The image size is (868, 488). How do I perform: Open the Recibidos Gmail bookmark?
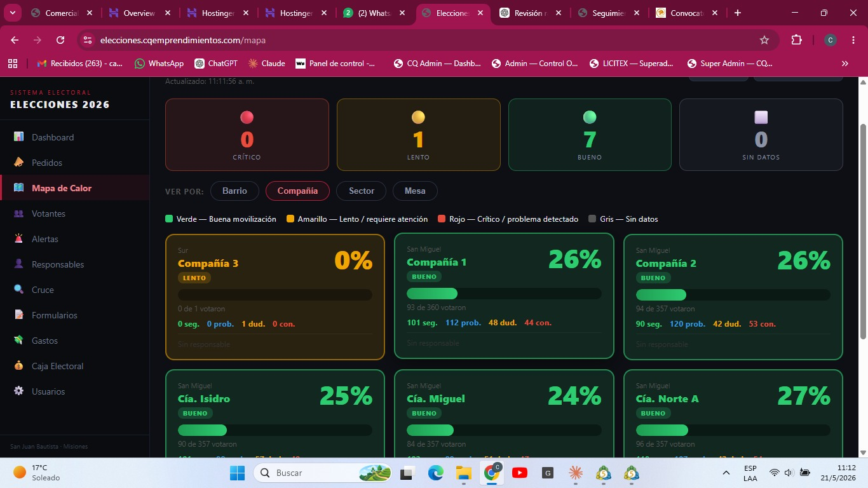pos(80,64)
